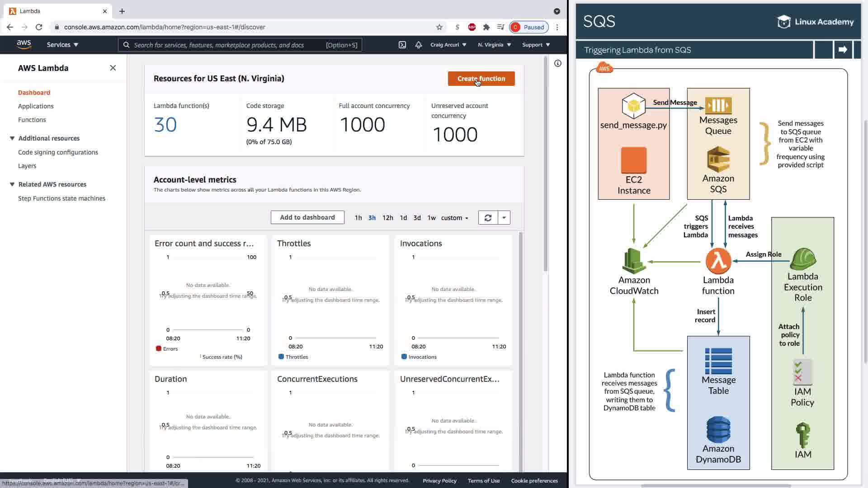Open the browser extensions puzzle icon
868x488 pixels.
(x=486, y=27)
